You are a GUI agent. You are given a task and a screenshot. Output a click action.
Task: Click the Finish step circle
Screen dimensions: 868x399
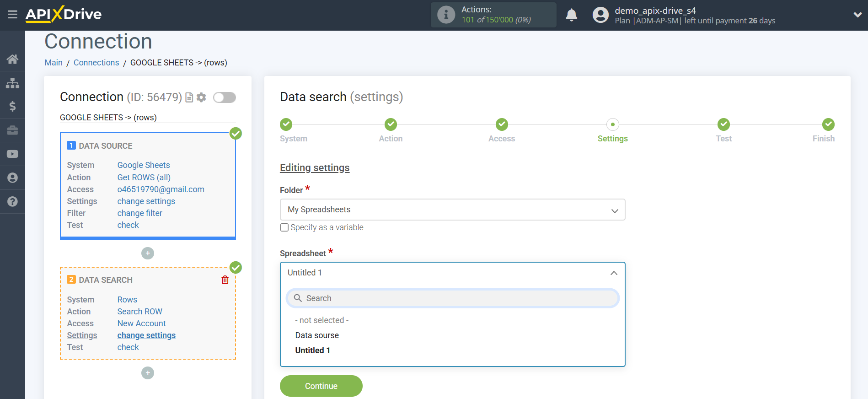828,124
